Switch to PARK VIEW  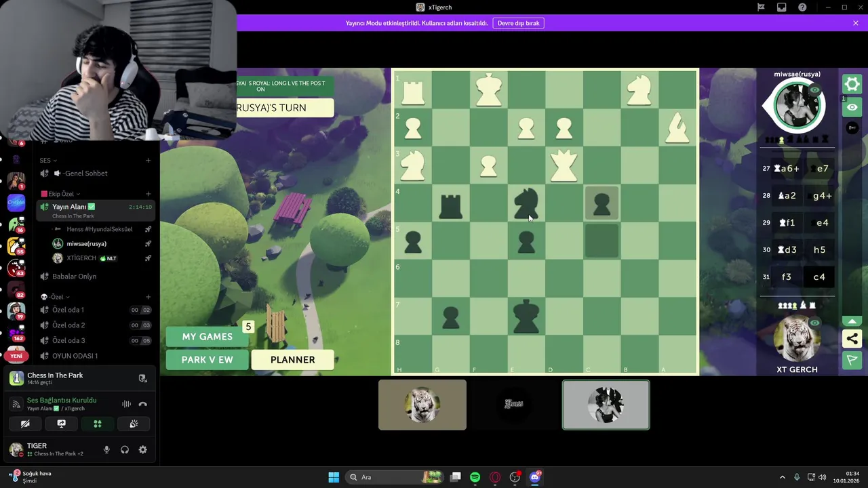coord(207,360)
